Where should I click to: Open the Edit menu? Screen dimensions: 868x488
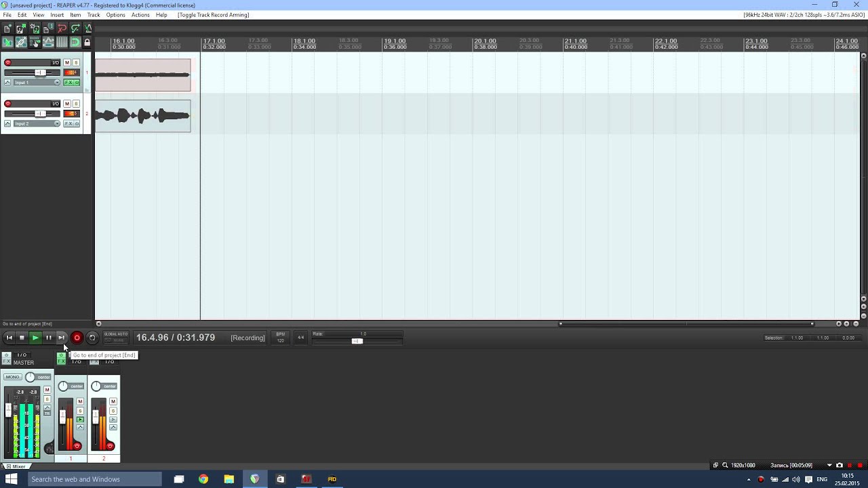point(22,15)
